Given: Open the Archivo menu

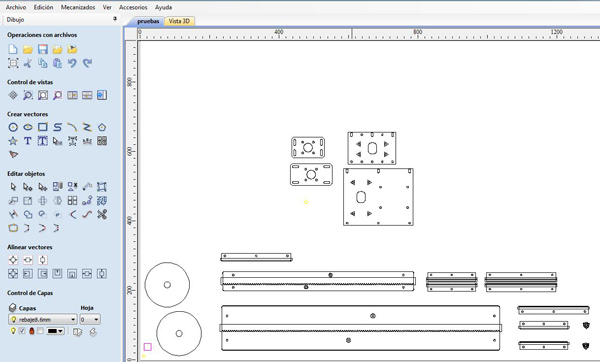Looking at the screenshot, I should click(16, 7).
